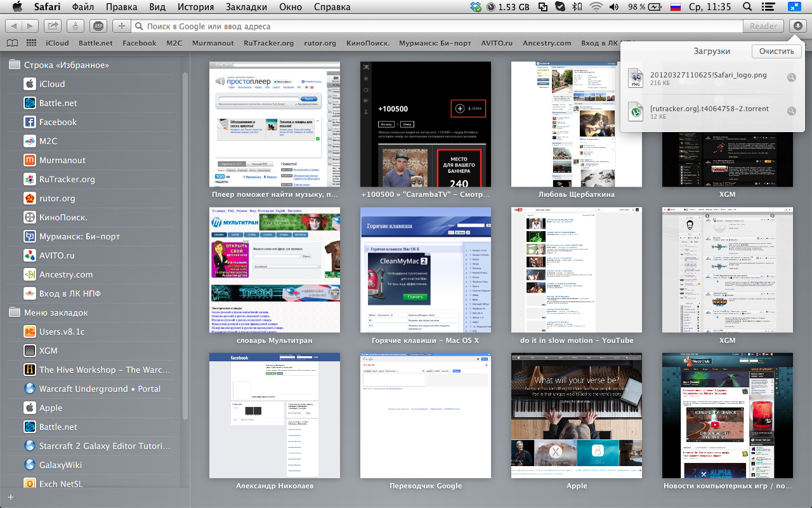Open Notification Center list icon
This screenshot has height=508, width=812.
(x=769, y=7)
